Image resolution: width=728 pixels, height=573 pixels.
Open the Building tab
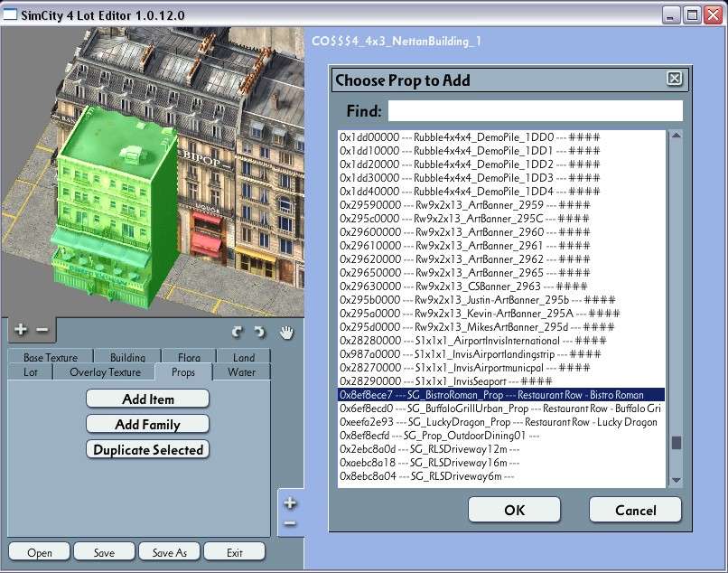127,357
